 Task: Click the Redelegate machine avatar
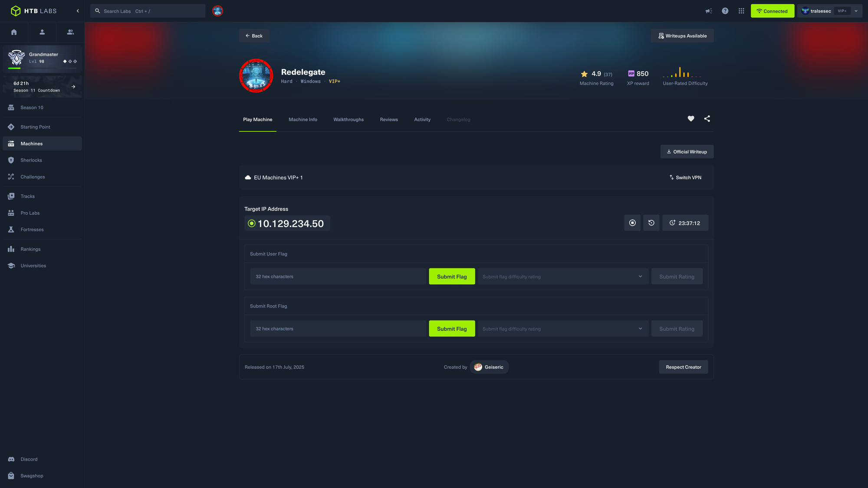256,75
